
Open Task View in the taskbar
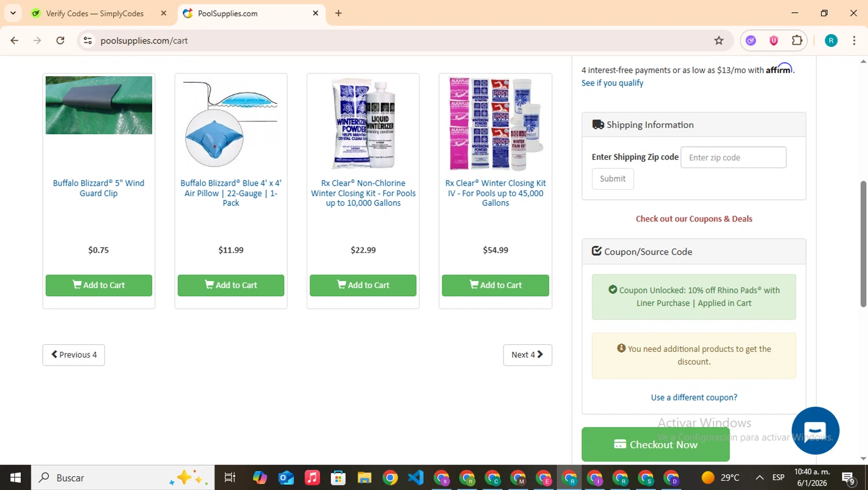click(x=230, y=478)
